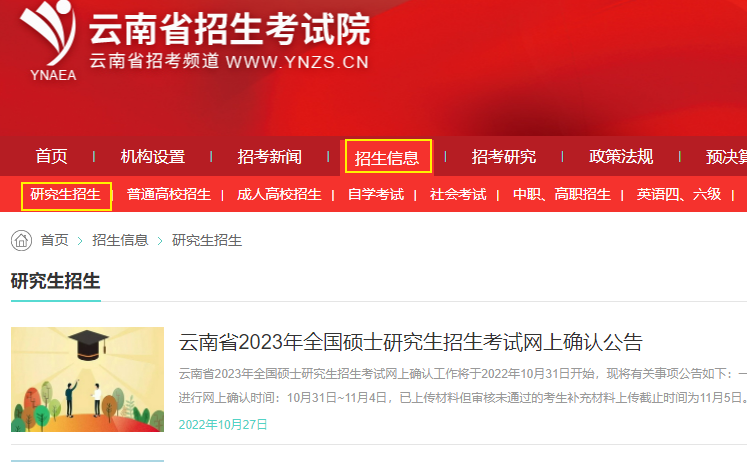
Task: Open the 首页 main menu item
Action: coord(51,156)
